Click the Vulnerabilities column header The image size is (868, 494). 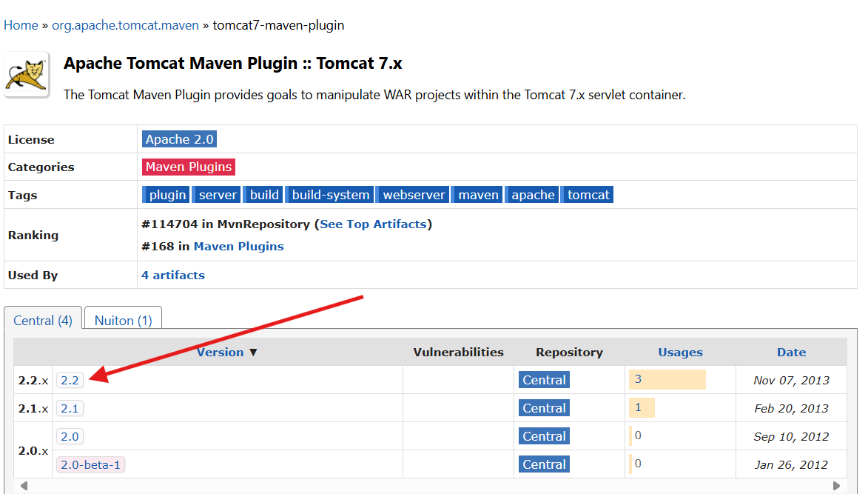click(x=458, y=353)
